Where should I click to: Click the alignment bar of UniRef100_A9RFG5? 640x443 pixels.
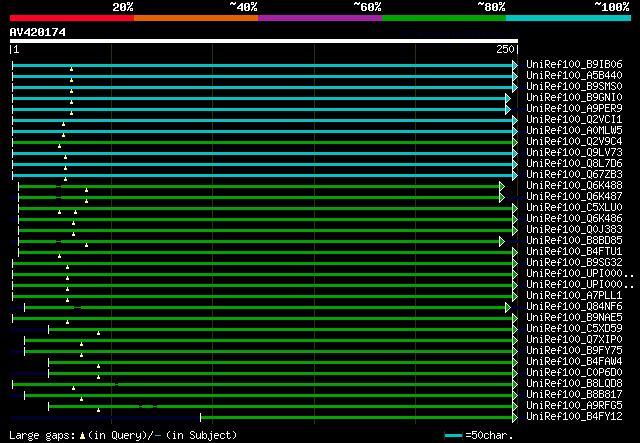point(280,407)
